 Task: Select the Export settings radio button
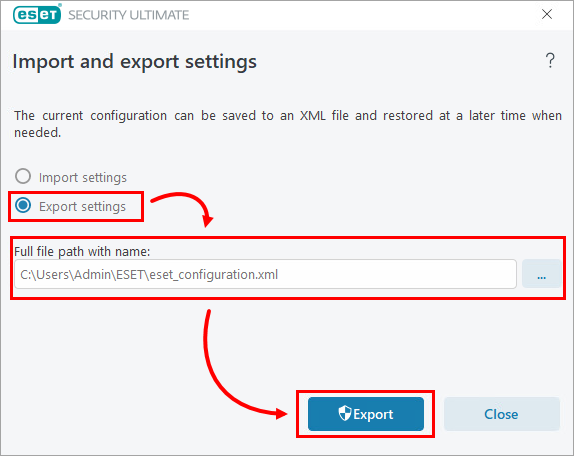23,205
